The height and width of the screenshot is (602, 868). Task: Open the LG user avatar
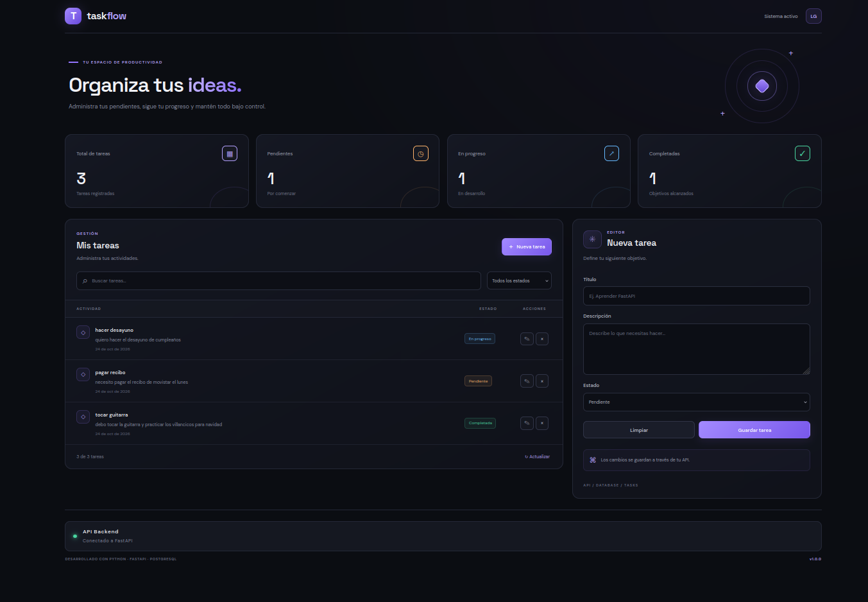tap(813, 16)
